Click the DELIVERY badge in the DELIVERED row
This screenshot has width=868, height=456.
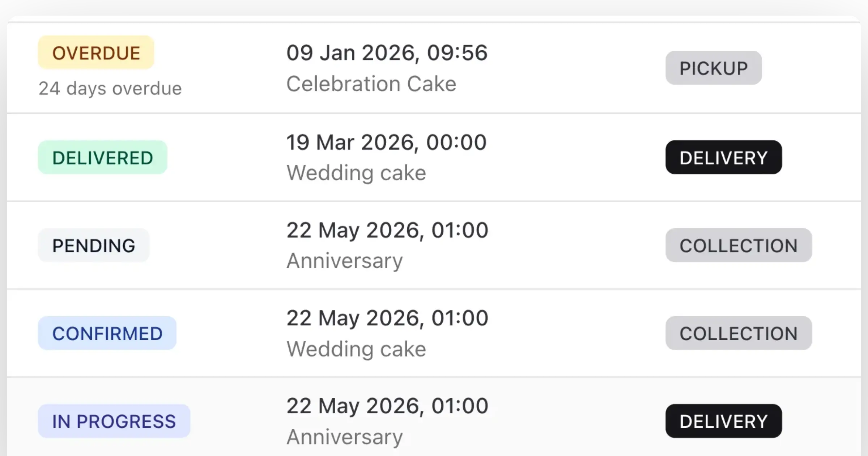(723, 158)
